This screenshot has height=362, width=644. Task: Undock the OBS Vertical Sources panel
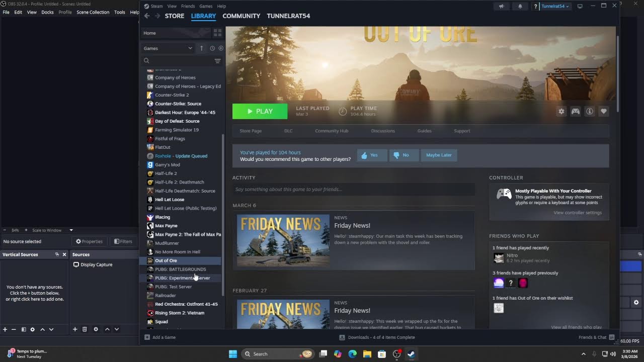click(x=57, y=254)
